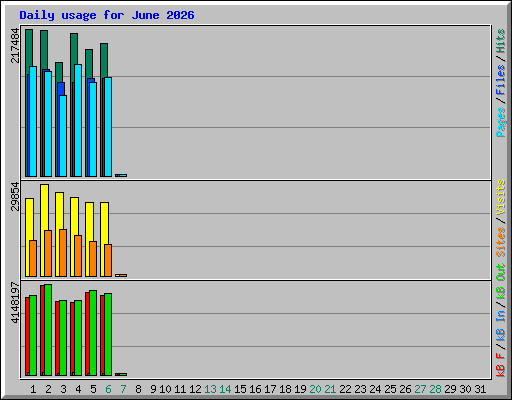Click the "Daily usage for June 2026" title
Image resolution: width=512 pixels, height=400 pixels.
(107, 15)
